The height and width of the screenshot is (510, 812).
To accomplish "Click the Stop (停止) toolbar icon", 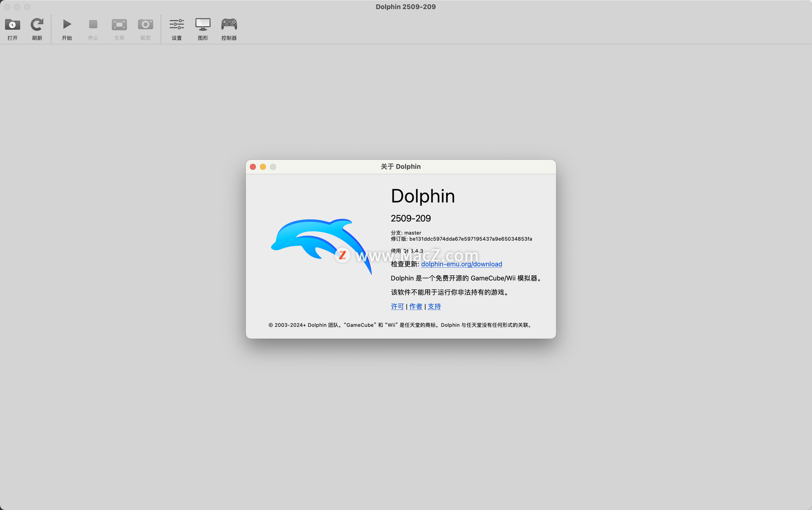I will pos(93,25).
